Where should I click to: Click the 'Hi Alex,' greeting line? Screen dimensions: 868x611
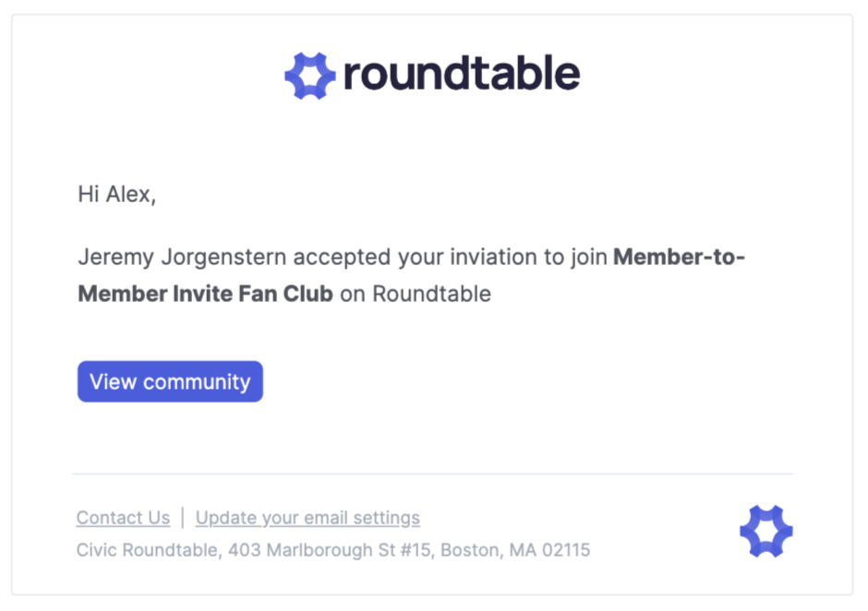(116, 194)
